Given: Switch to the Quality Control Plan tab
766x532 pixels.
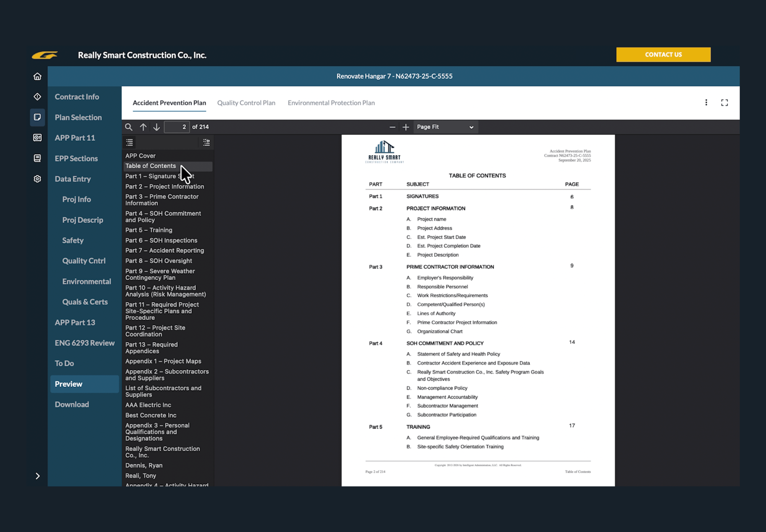Looking at the screenshot, I should (246, 103).
